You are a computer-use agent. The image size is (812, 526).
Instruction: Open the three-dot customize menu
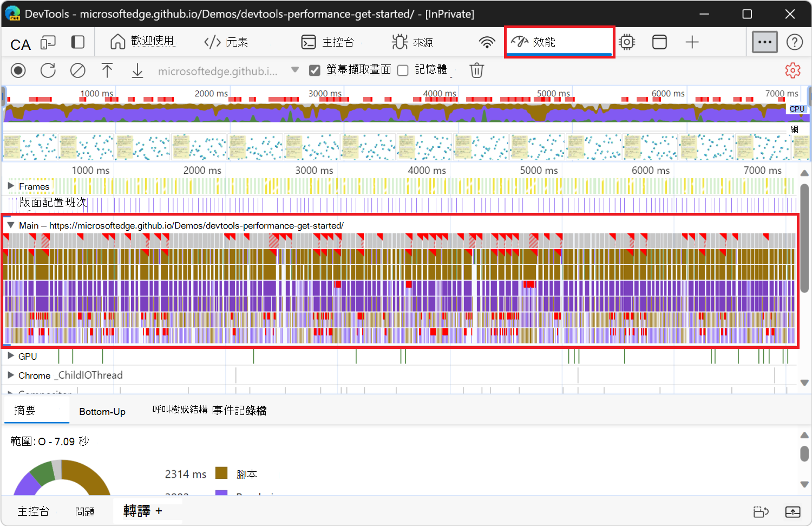[x=765, y=42]
